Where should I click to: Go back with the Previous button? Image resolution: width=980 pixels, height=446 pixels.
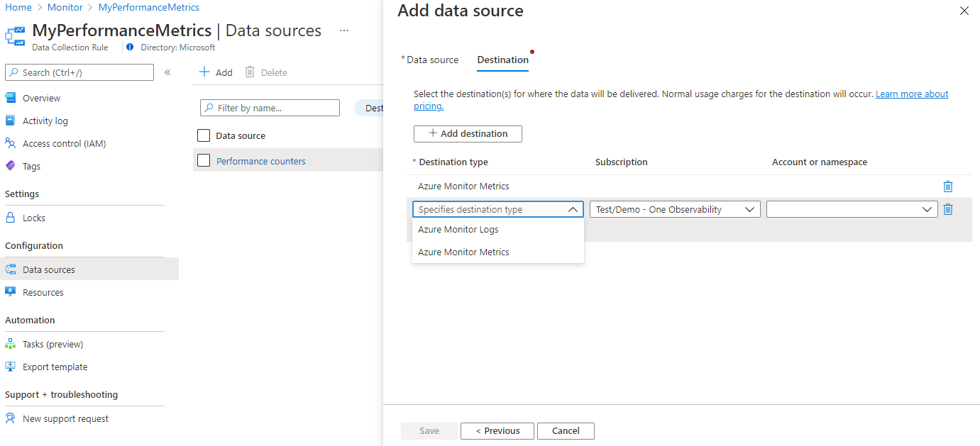497,430
